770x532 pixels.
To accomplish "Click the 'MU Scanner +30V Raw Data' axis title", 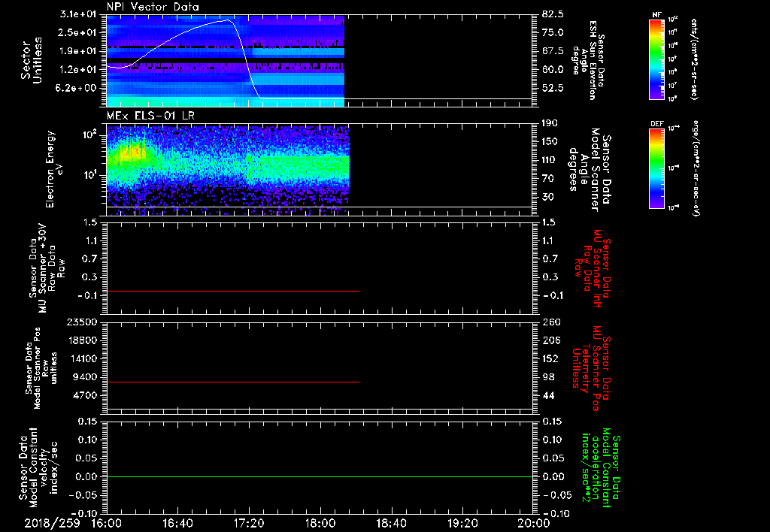I will tap(47, 268).
